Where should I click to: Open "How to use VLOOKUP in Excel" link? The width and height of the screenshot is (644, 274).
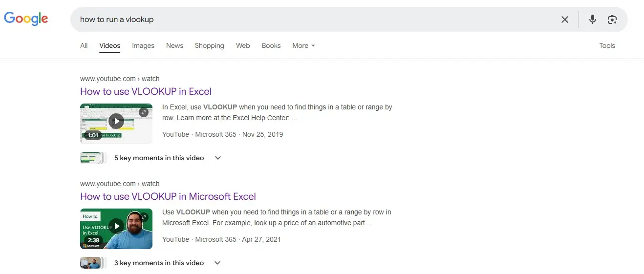146,91
